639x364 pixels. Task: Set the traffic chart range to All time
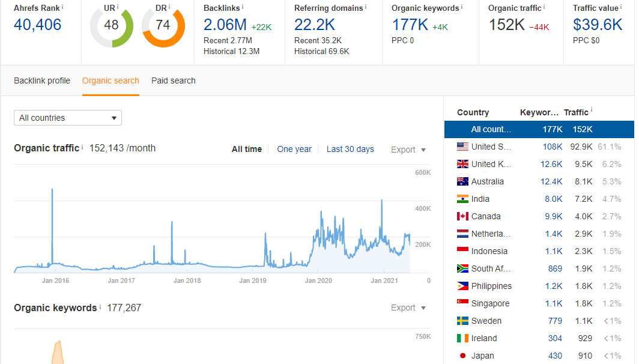tap(247, 149)
